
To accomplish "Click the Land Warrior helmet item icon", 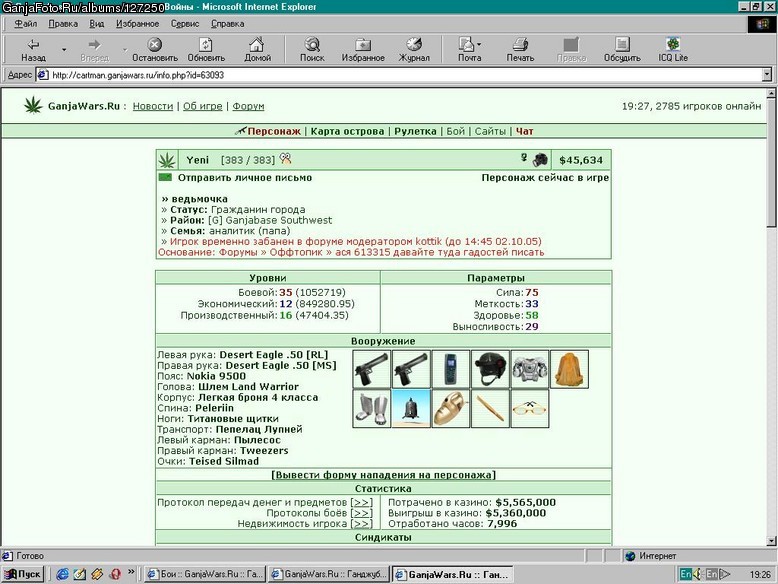I will (x=490, y=369).
